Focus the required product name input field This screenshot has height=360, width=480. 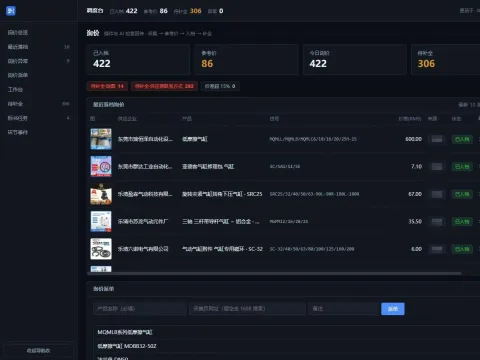tap(140, 309)
